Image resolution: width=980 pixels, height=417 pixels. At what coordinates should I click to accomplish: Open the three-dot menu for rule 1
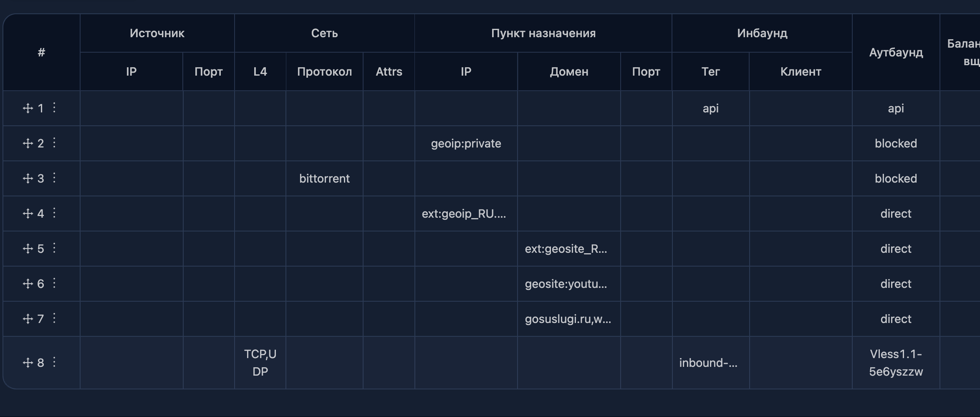click(x=54, y=108)
